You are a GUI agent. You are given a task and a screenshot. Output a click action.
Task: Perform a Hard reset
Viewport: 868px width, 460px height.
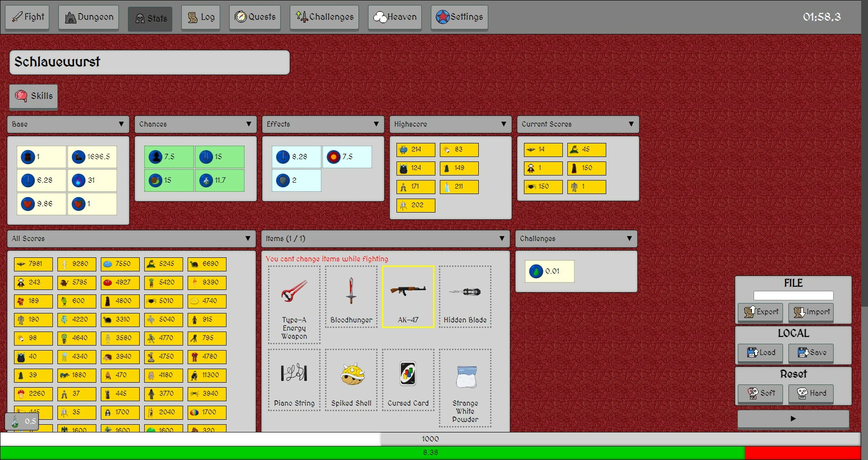tap(811, 394)
